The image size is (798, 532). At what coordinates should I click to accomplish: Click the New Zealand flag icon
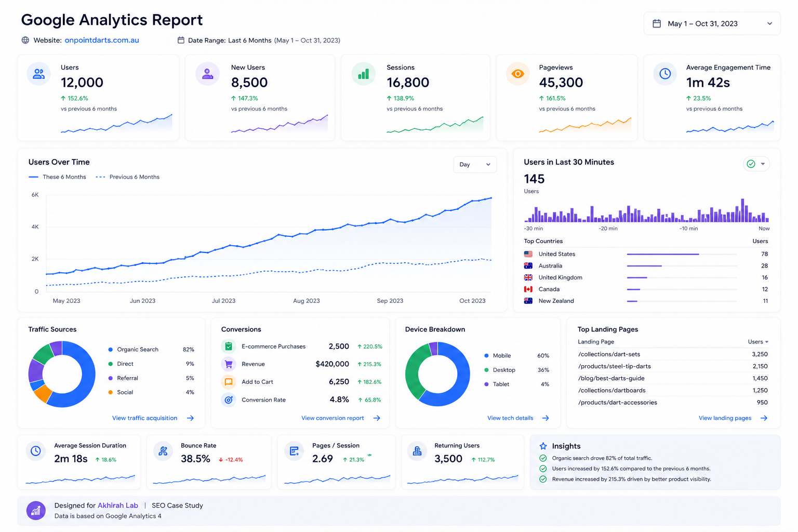tap(528, 301)
